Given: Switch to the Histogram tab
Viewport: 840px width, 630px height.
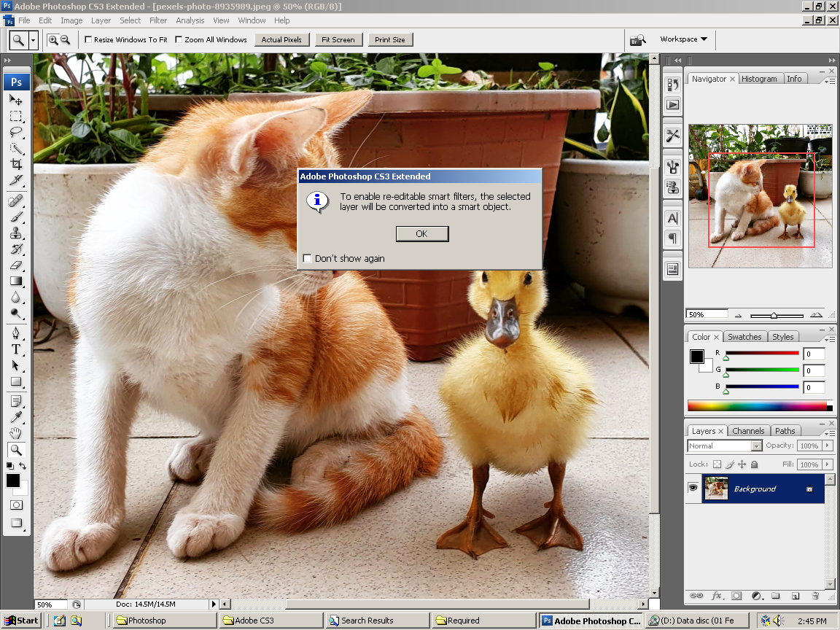Looking at the screenshot, I should pos(759,79).
